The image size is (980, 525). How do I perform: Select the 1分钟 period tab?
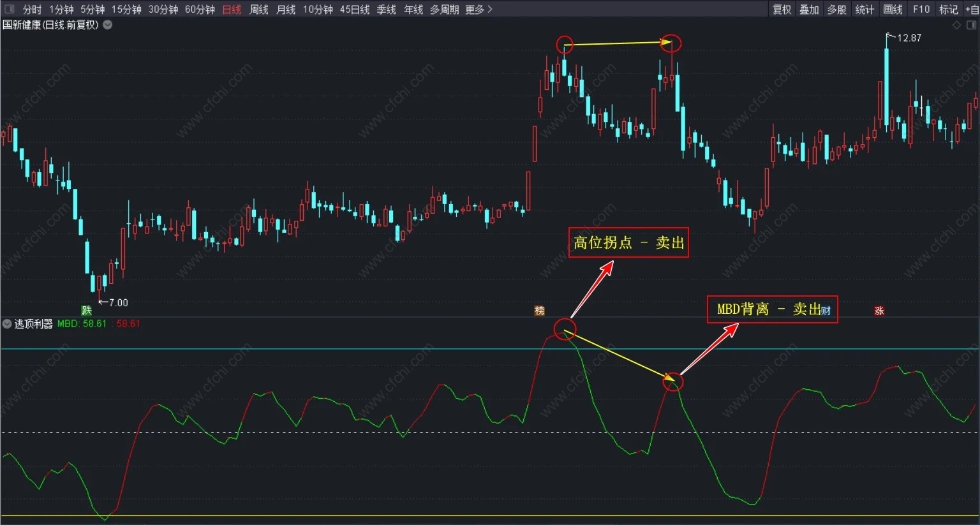pos(62,10)
